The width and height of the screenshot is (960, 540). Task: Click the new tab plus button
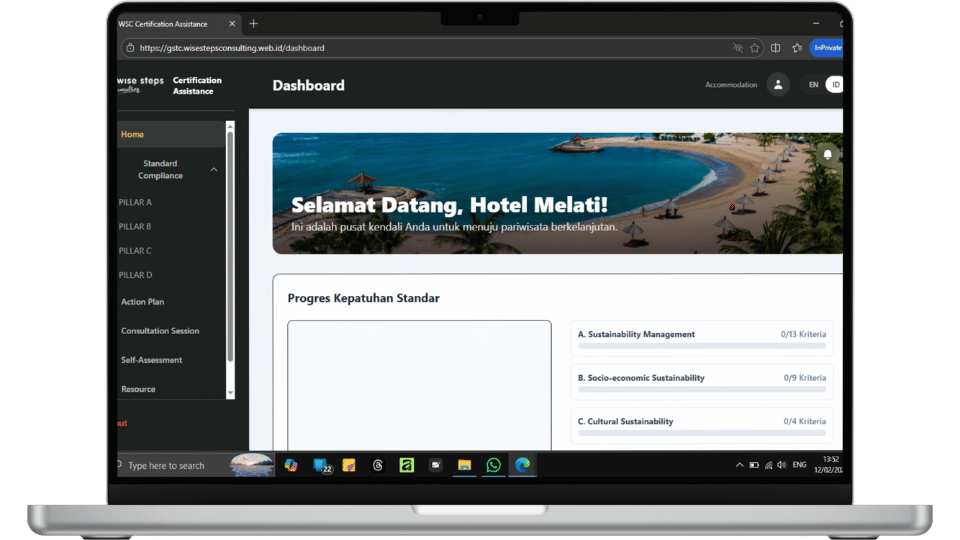[x=254, y=23]
